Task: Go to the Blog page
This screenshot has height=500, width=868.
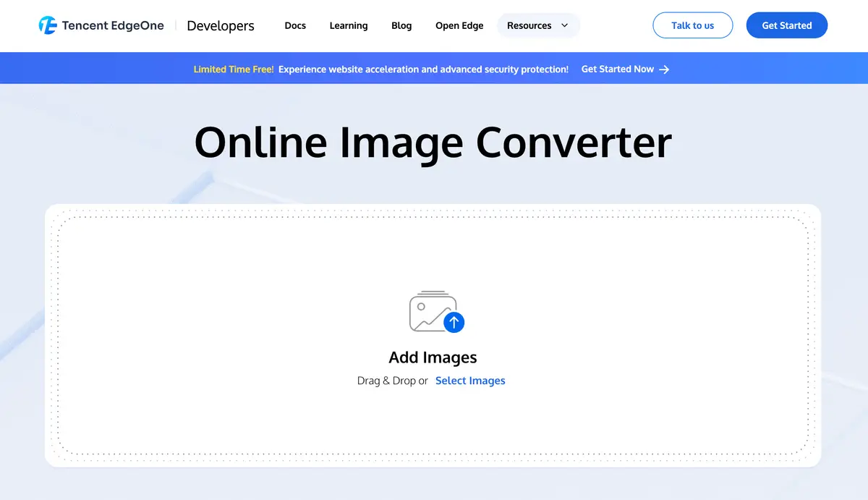Action: (401, 25)
